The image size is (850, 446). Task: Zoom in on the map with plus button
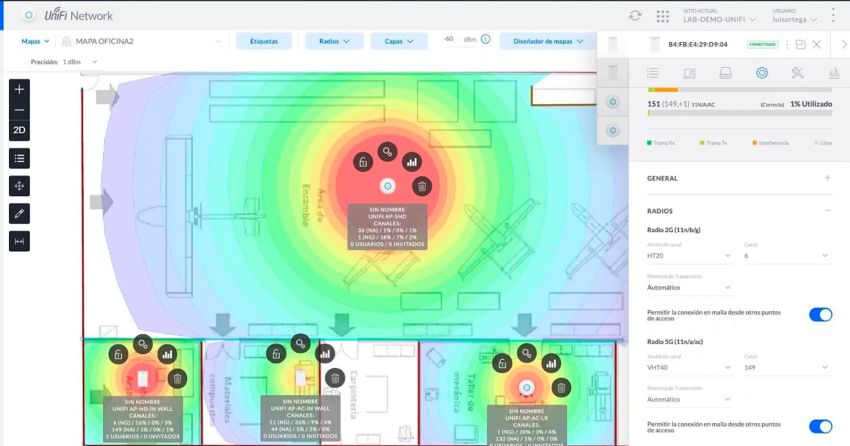[19, 89]
